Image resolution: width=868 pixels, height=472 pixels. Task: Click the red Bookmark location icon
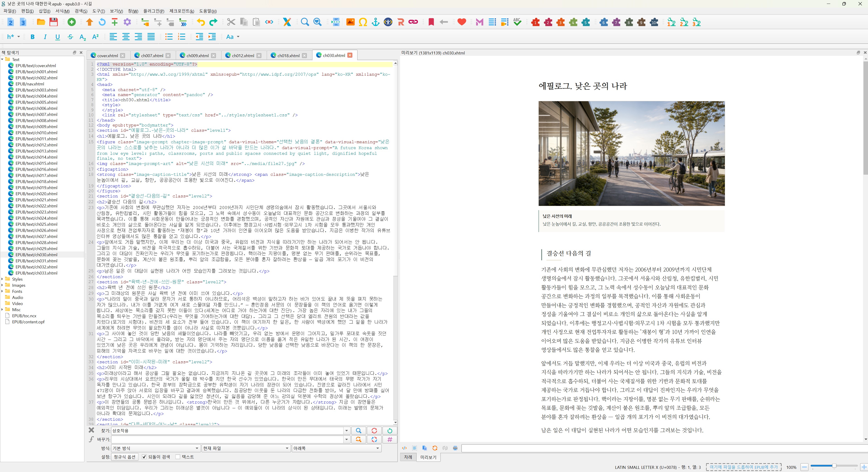(x=431, y=22)
